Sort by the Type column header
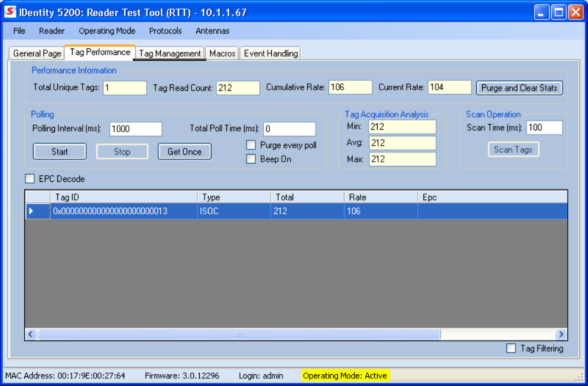This screenshot has width=588, height=386. (x=234, y=197)
